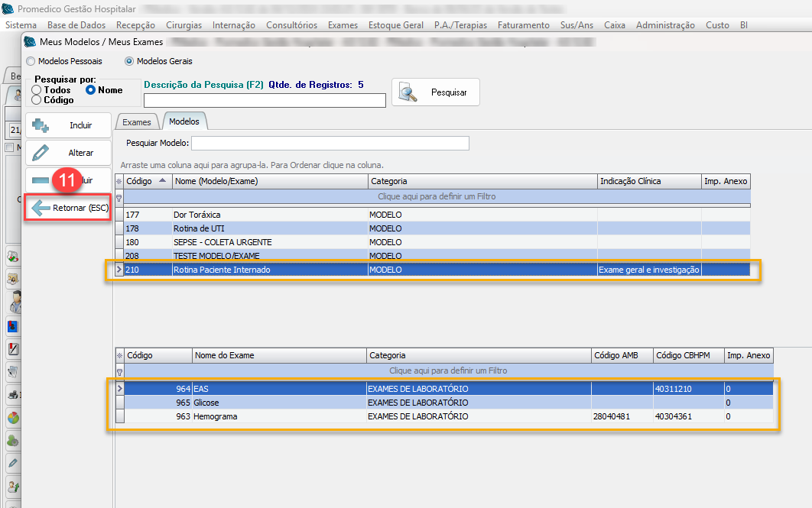This screenshot has height=508, width=812.
Task: Click the pie chart icon in the left sidebar
Action: click(x=13, y=418)
